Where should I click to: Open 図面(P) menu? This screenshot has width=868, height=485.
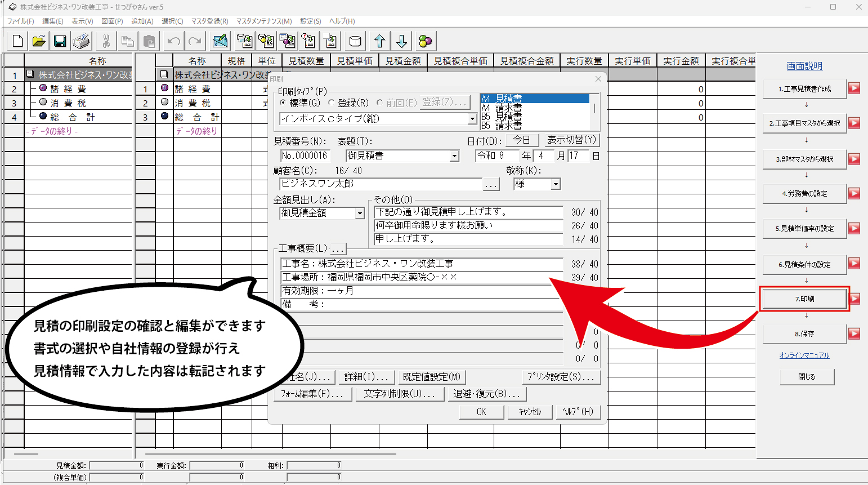(x=112, y=21)
